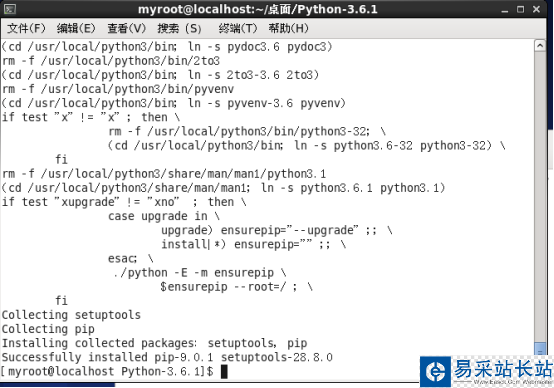Click the line 'rm -f /usr/local/python3/bin/pyvenv'
The width and height of the screenshot is (554, 388).
118,89
